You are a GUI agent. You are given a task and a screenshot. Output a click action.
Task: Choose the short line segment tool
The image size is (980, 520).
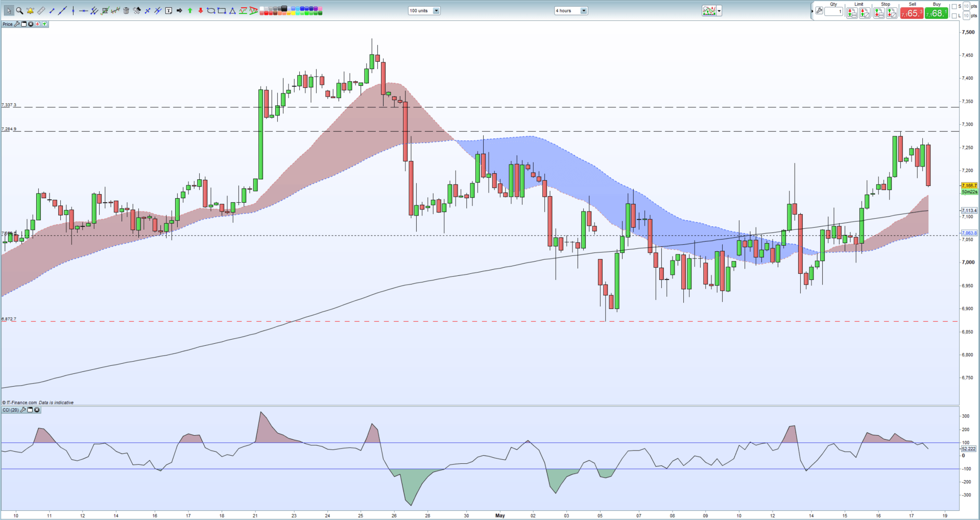52,11
